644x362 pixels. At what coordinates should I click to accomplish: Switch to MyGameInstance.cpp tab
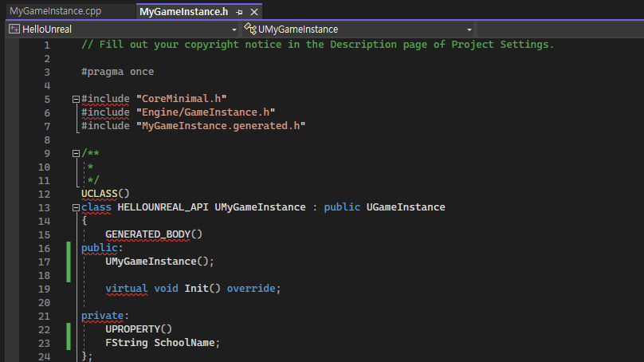(56, 11)
